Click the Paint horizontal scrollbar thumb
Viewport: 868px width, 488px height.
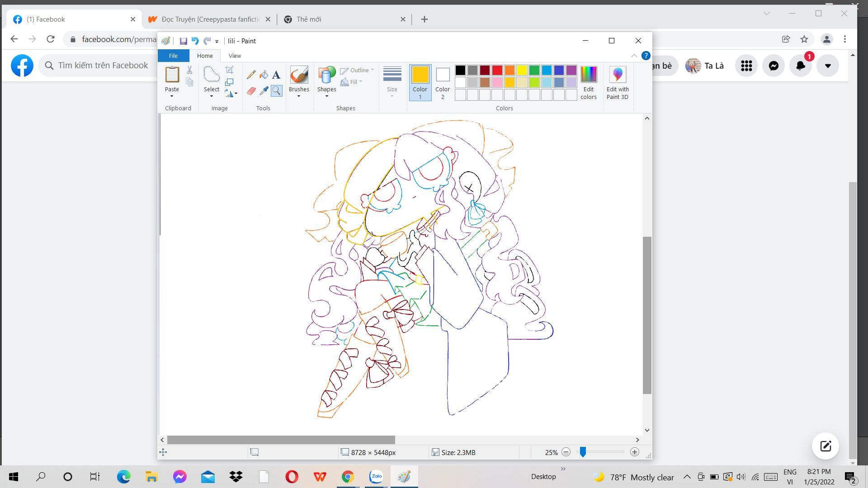pos(281,440)
